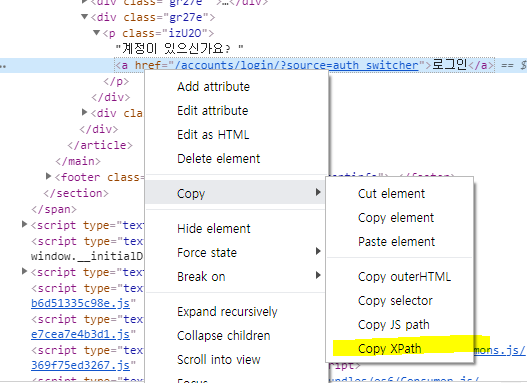Open 369f75ed3267.js script link
The height and width of the screenshot is (383, 527).
(80, 365)
